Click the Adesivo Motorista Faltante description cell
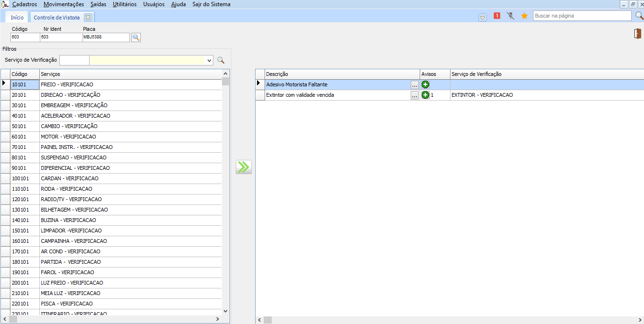This screenshot has width=644, height=324. (337, 84)
